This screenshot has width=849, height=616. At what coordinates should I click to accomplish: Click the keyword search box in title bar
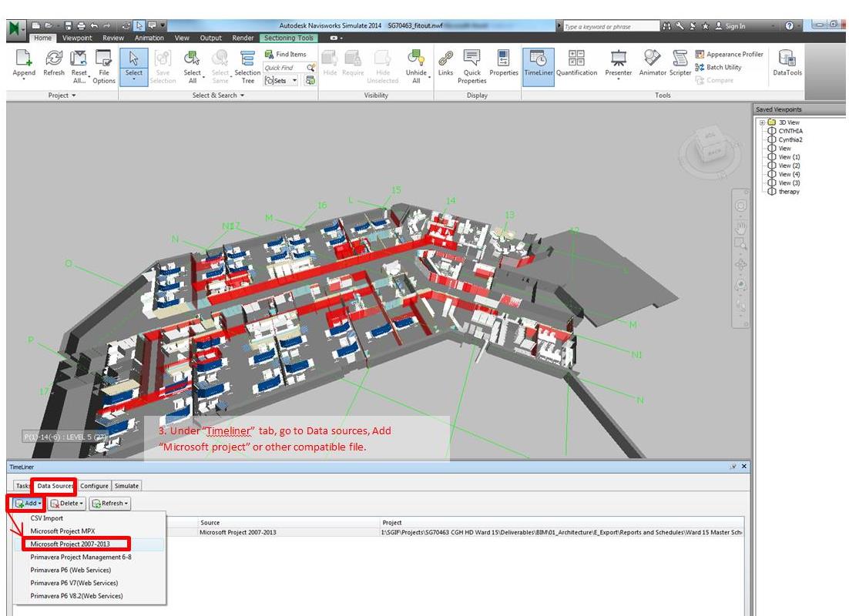(x=611, y=26)
